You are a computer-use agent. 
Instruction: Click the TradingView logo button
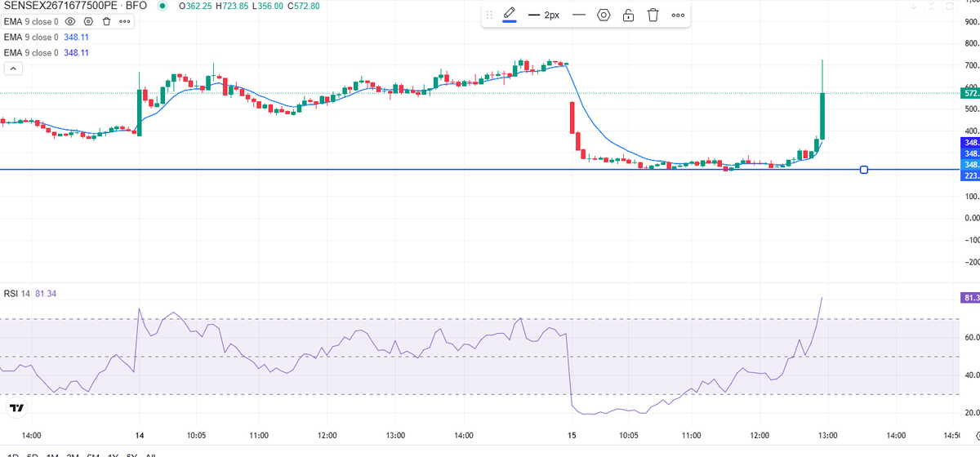16,407
